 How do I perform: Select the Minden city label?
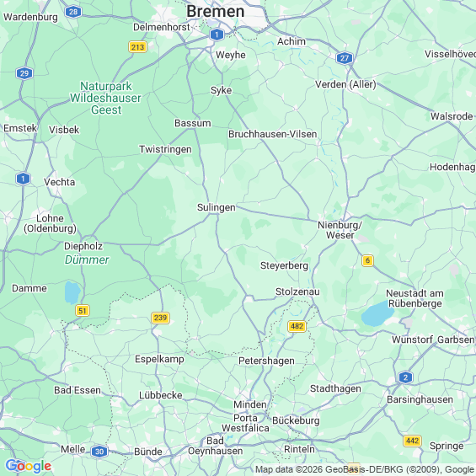(250, 404)
